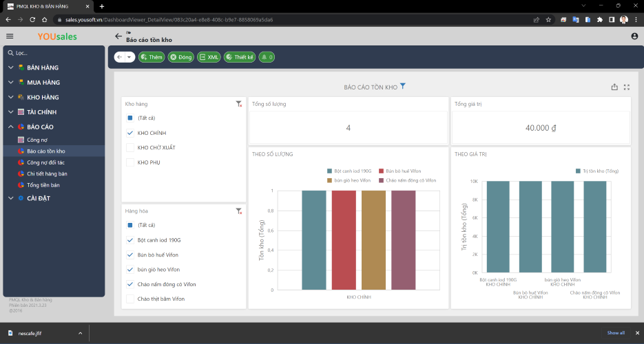Image resolution: width=644 pixels, height=344 pixels.
Task: Click the translate extension icon
Action: tap(575, 20)
